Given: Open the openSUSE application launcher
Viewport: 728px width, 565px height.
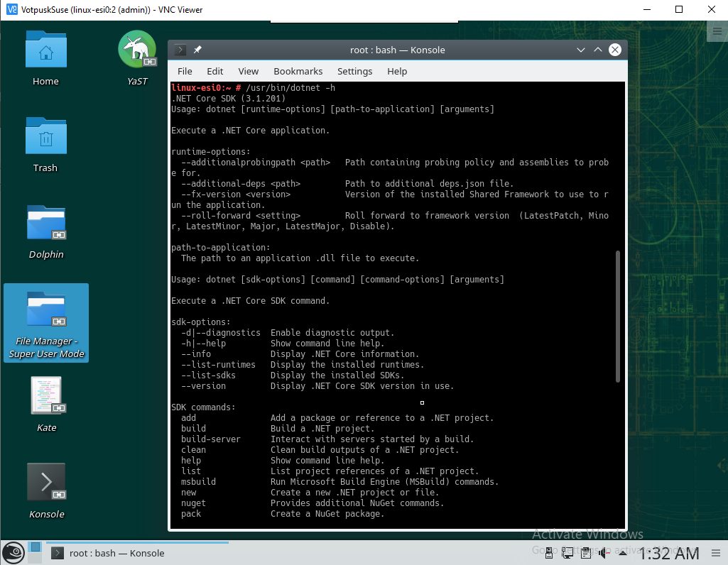Looking at the screenshot, I should pyautogui.click(x=13, y=552).
